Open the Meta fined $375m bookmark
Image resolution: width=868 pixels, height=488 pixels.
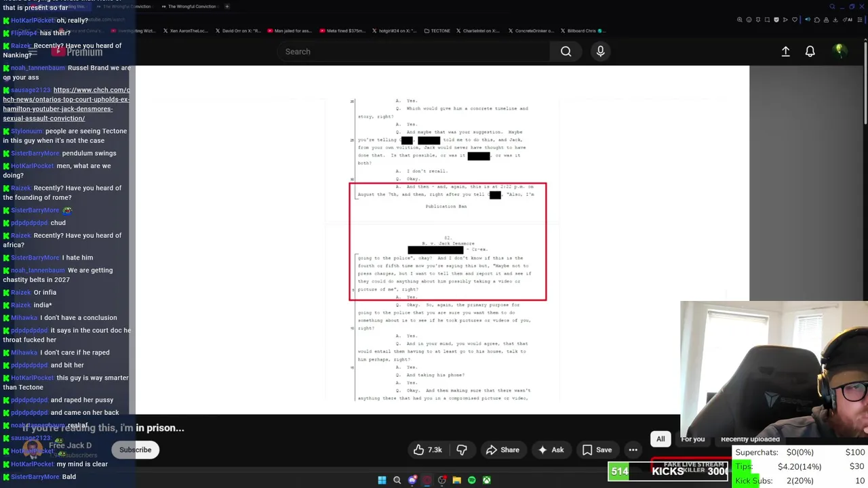tap(341, 30)
